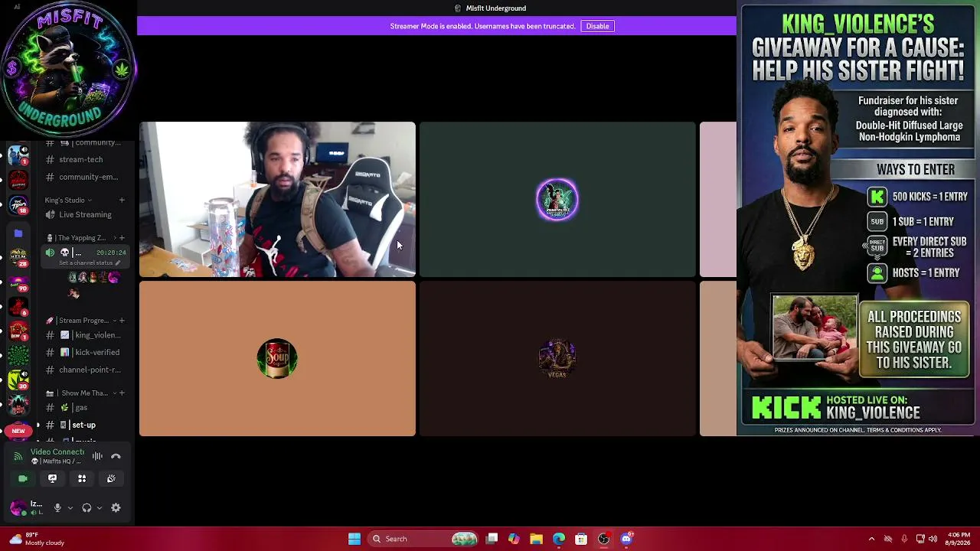Mute the microphone in the user panel
This screenshot has height=551, width=980.
[x=57, y=507]
